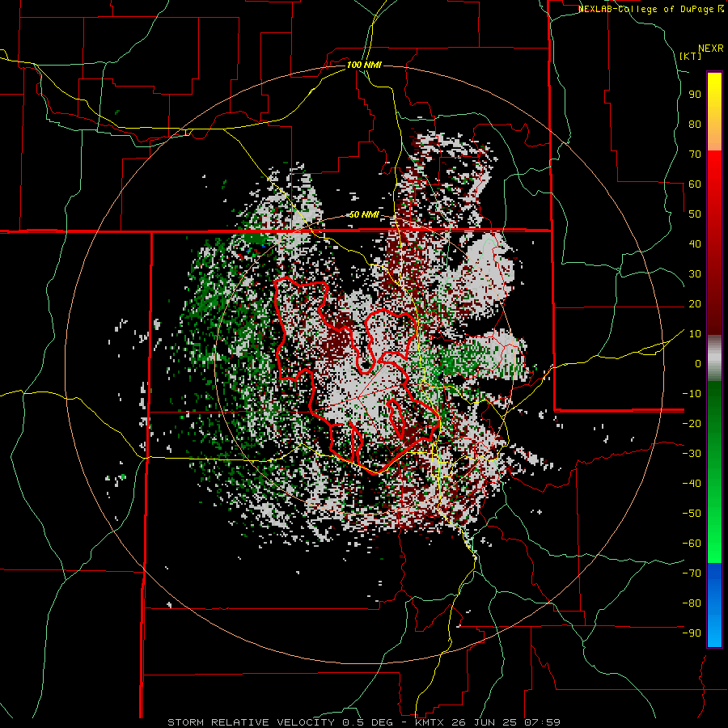Screen dimensions: 728x728
Task: Click the NEXR label above color scale
Action: tap(711, 49)
